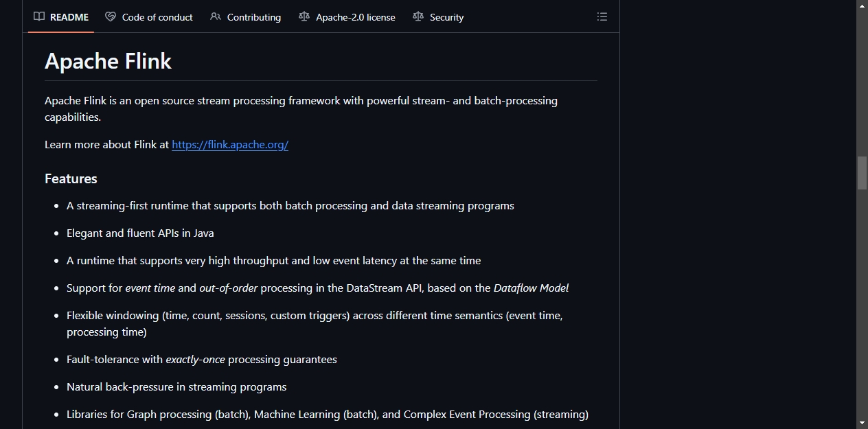Click the vertical scrollbar thumb
The width and height of the screenshot is (868, 429).
(x=862, y=173)
